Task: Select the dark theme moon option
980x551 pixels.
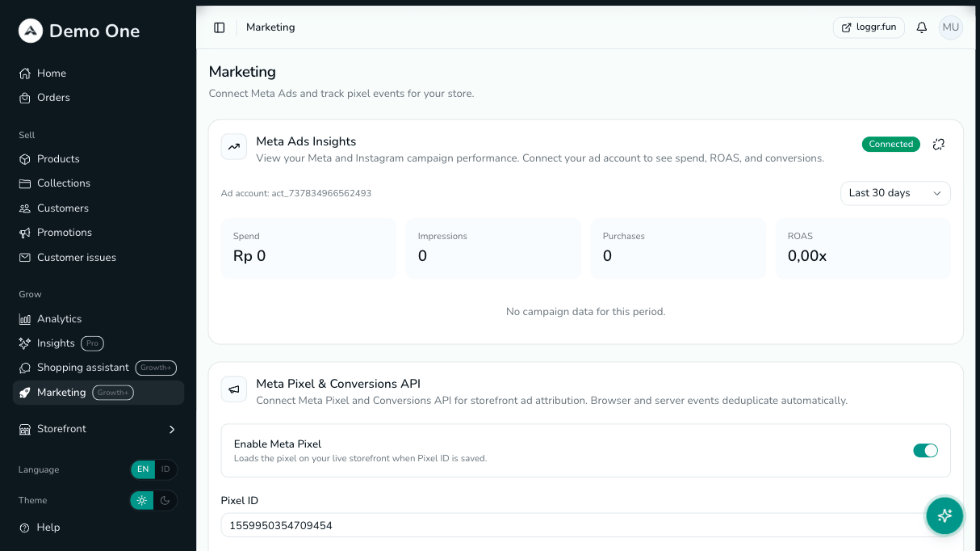Action: click(x=165, y=500)
